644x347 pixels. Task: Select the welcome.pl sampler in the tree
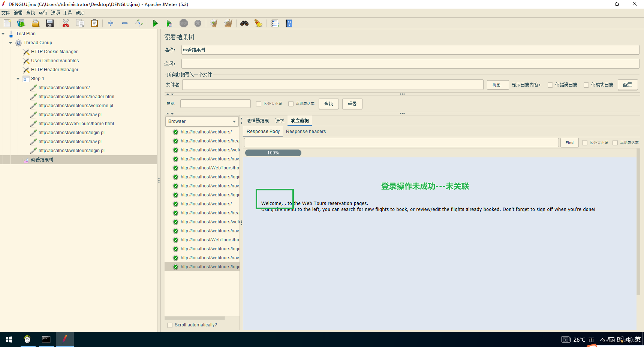click(76, 106)
